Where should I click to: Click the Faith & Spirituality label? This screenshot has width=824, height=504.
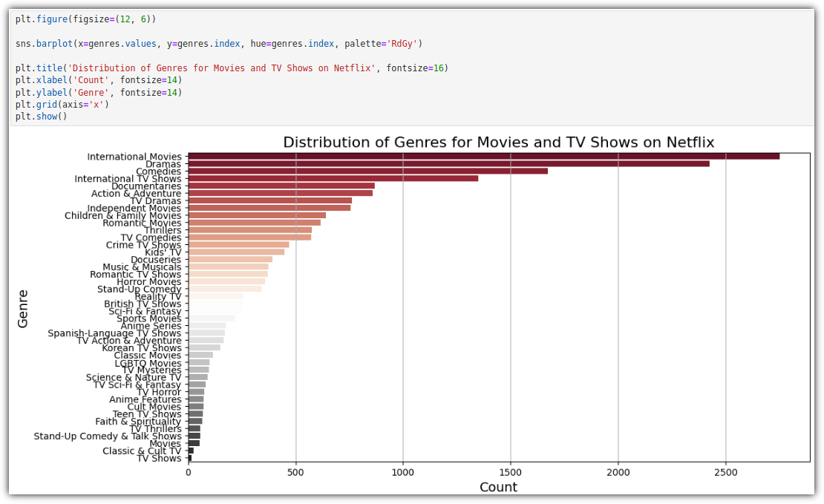(137, 422)
